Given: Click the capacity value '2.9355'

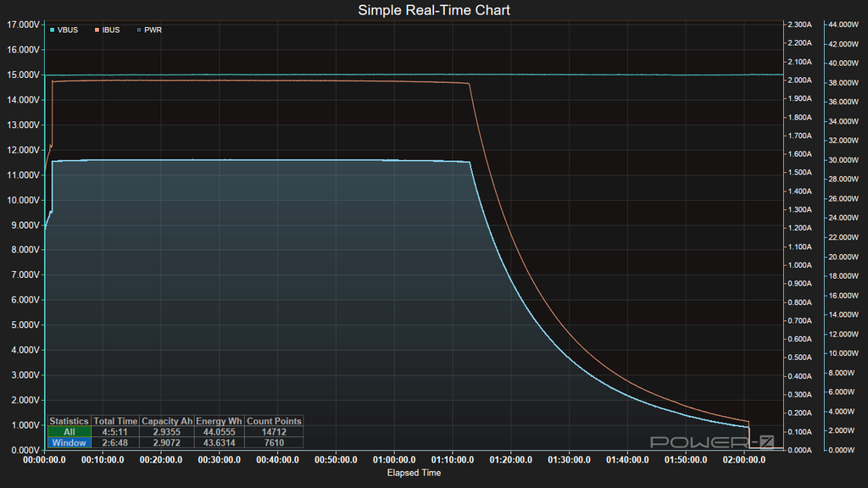Looking at the screenshot, I should point(167,432).
